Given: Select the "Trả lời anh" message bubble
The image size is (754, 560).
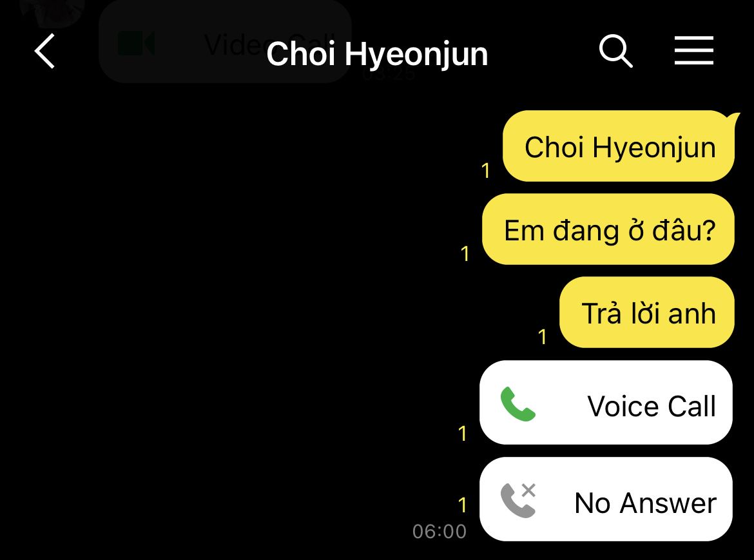Looking at the screenshot, I should click(x=647, y=313).
